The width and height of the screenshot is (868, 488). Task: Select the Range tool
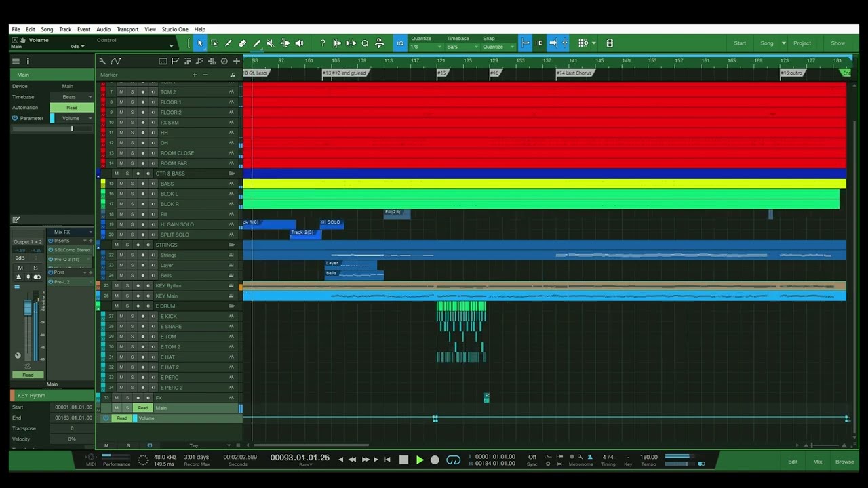tap(214, 43)
